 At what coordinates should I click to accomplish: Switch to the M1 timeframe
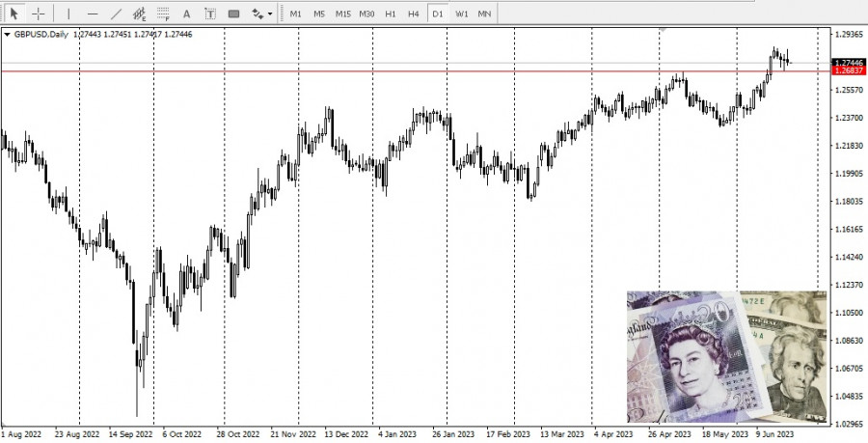click(295, 14)
